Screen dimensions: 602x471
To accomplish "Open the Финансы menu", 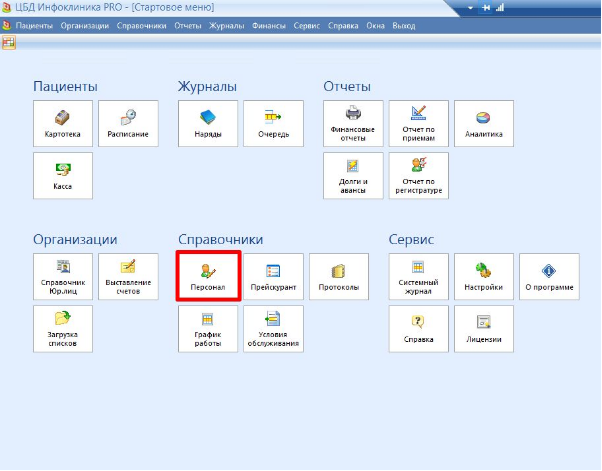I will [269, 26].
